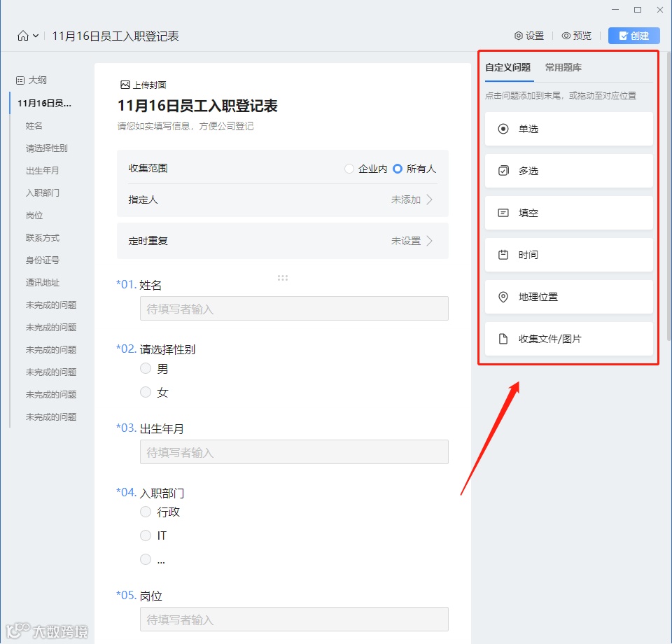Click the 出生年月 answer input field
Screen dimensions: 672x644
point(294,452)
